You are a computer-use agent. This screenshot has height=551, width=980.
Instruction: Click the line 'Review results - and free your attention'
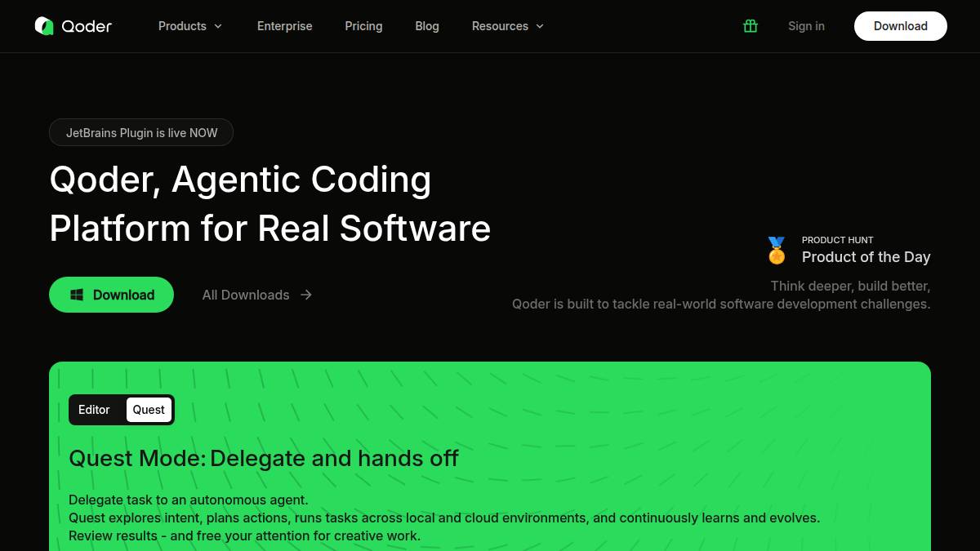pyautogui.click(x=245, y=535)
